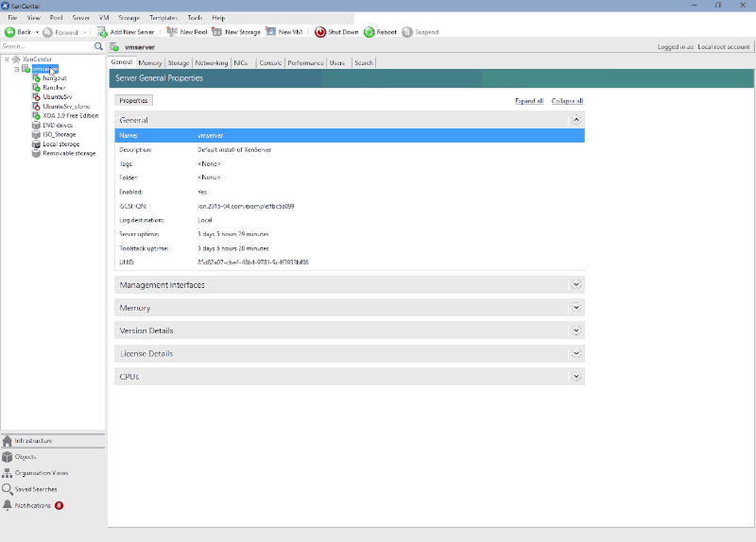Click the New VM toolbar icon
The image size is (756, 542).
(270, 32)
